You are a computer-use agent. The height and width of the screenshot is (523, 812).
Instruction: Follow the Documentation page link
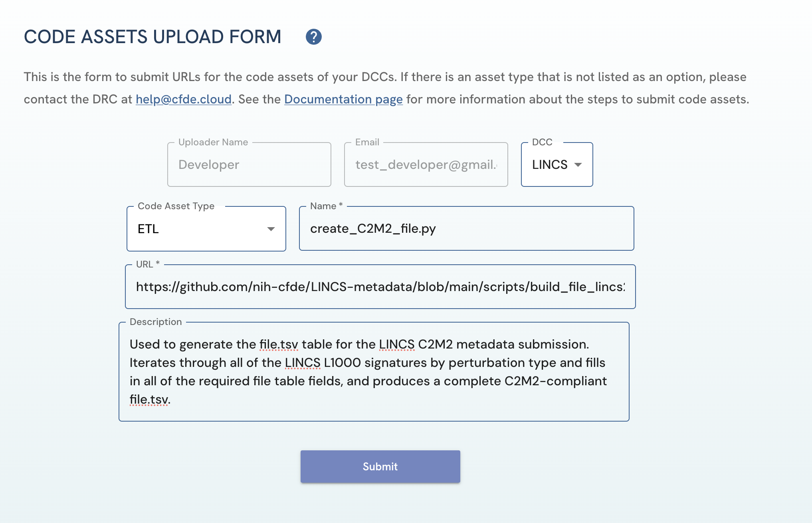(x=343, y=99)
